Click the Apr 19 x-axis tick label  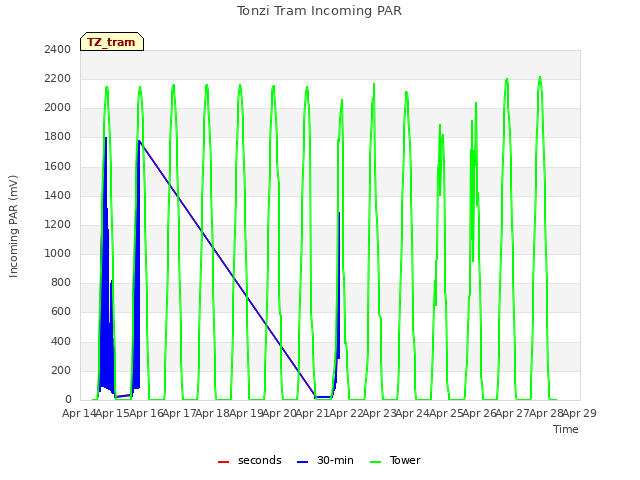246,413
